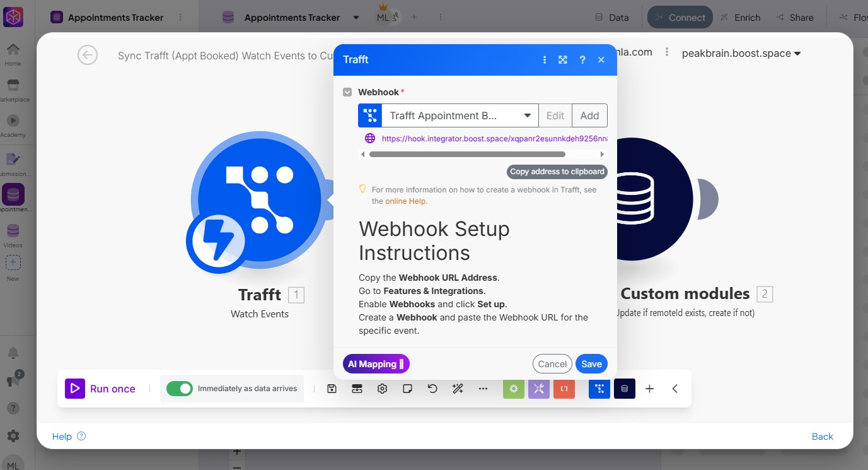Image resolution: width=868 pixels, height=470 pixels.
Task: Open the notifications bell in sidebar
Action: click(13, 353)
